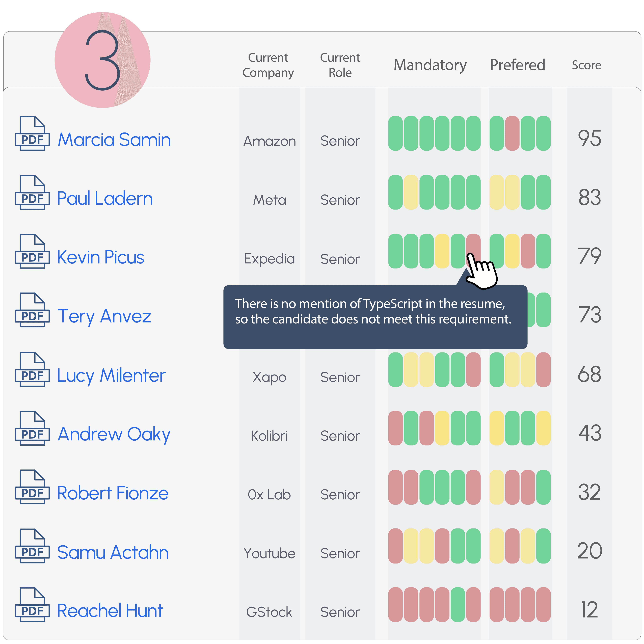Click the TypeScript requirement tooltip box
This screenshot has height=644, width=644.
click(375, 317)
